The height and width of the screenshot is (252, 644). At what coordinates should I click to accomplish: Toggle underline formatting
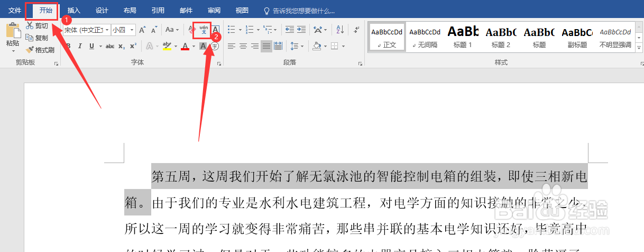coord(91,46)
